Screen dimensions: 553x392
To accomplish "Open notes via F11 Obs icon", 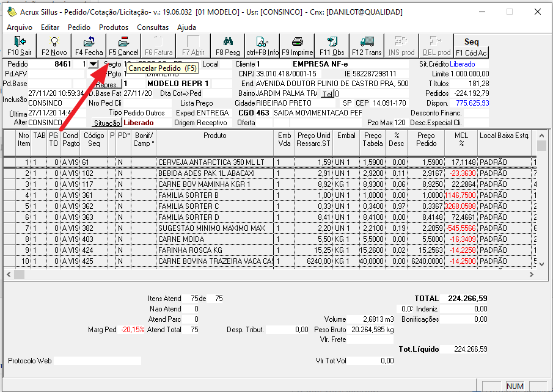I will coord(332,46).
